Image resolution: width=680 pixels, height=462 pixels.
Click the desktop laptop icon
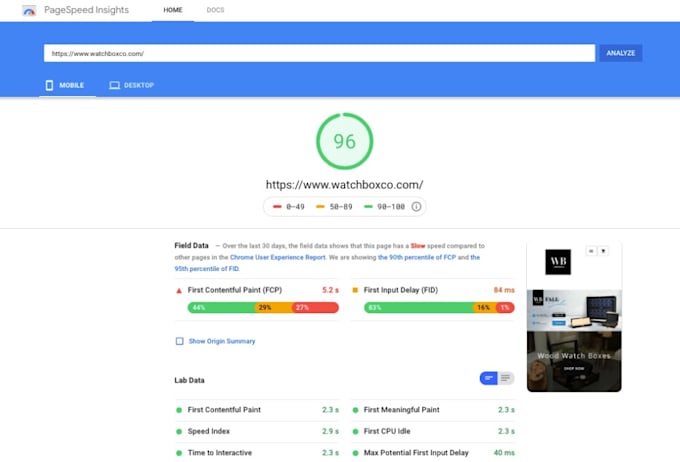click(114, 85)
